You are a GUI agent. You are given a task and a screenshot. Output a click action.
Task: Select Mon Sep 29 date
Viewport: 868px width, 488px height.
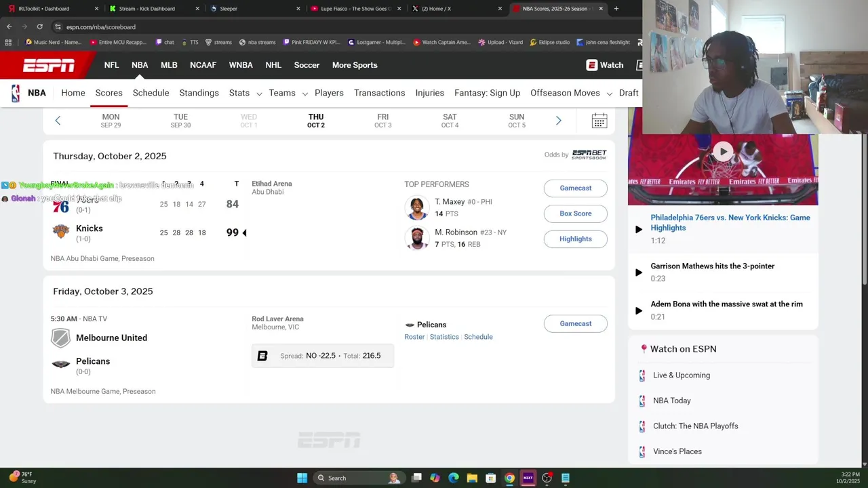coord(111,121)
